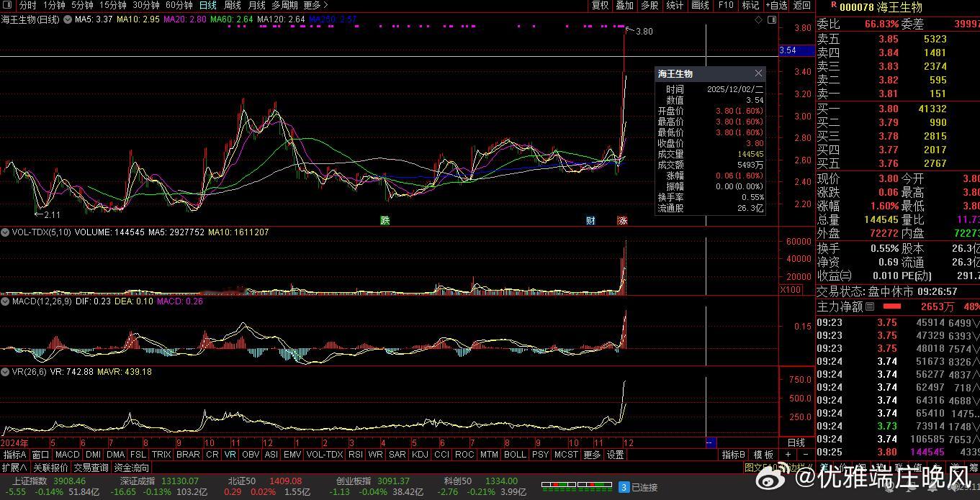The height and width of the screenshot is (500, 980).
Task: Open the 扩展 tab at bottom left
Action: coord(14,468)
